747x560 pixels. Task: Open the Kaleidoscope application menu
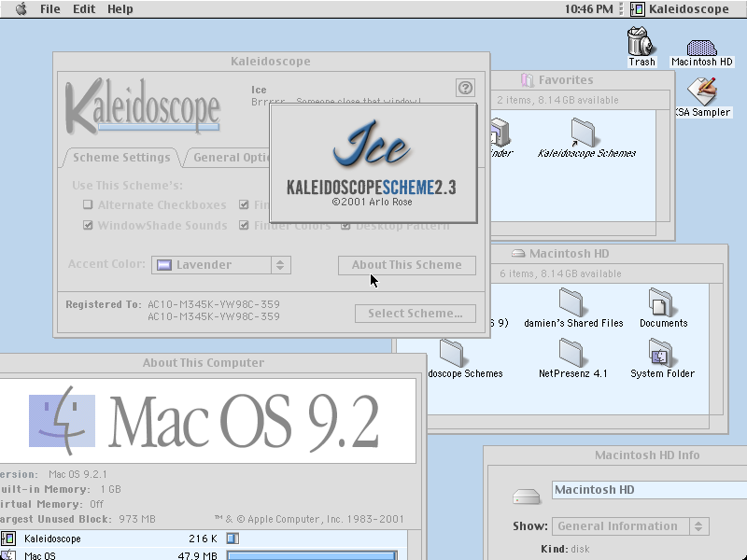(x=681, y=9)
